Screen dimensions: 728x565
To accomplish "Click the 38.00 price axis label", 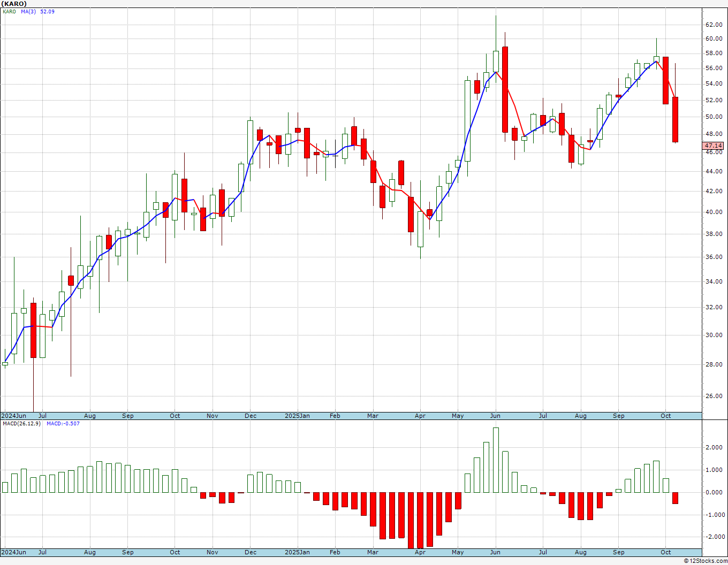I will (x=714, y=234).
